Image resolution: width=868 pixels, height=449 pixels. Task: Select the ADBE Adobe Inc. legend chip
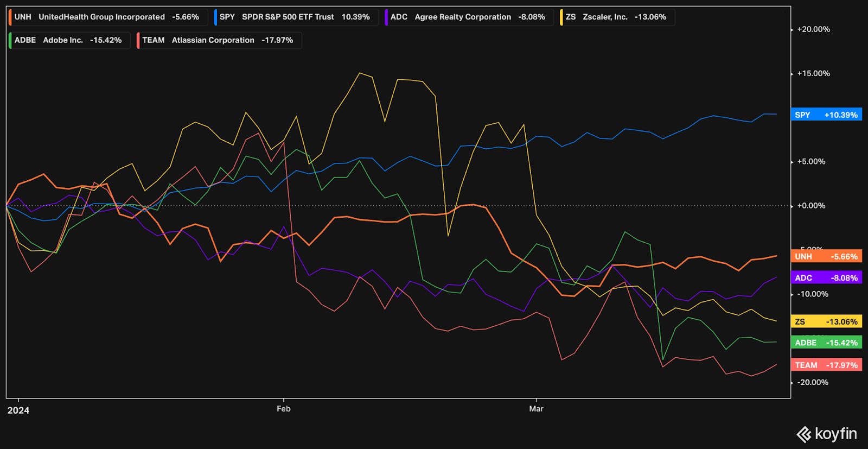(69, 40)
